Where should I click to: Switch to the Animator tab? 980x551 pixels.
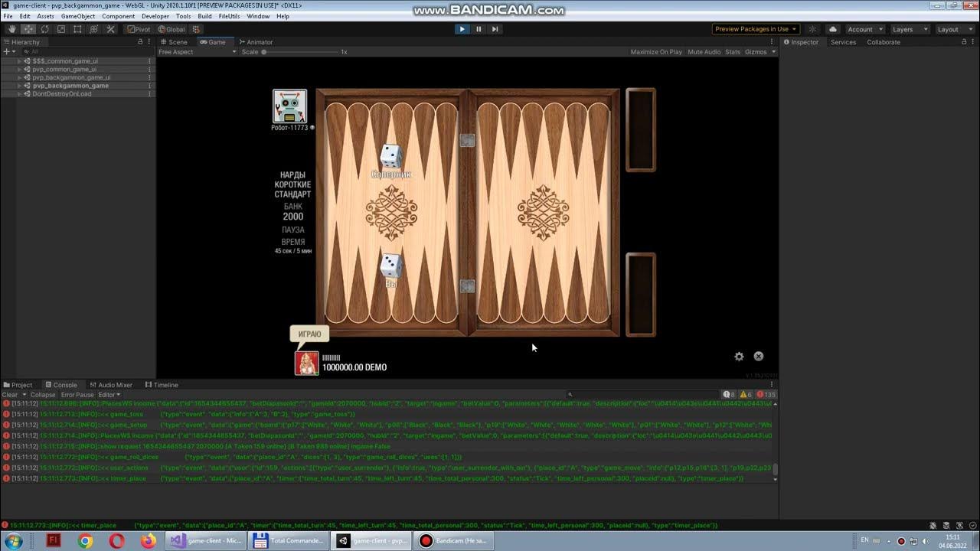[x=256, y=42]
